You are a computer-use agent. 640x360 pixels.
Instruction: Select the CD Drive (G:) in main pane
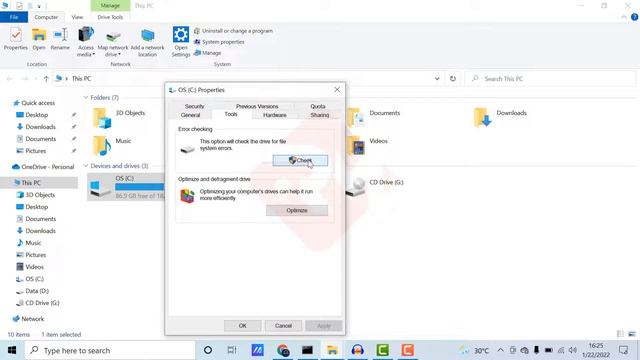coord(374,187)
